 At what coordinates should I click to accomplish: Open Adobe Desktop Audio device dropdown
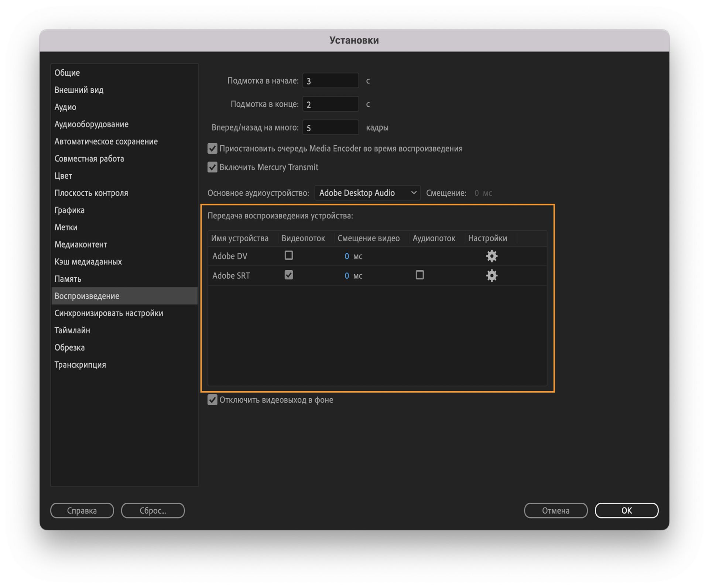(367, 193)
